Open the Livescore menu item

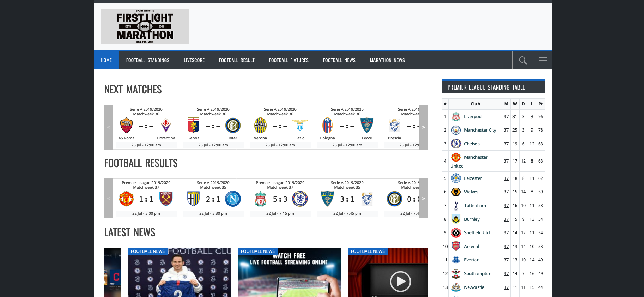coord(194,60)
